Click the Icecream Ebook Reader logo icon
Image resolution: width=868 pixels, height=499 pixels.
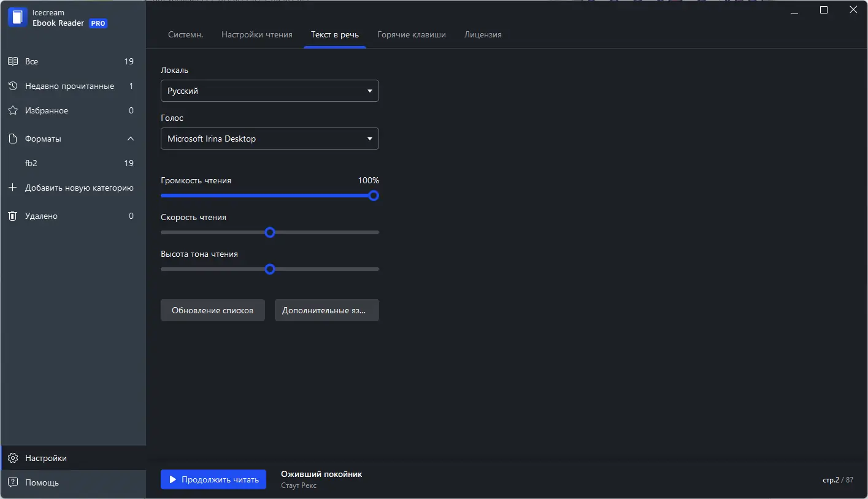point(18,17)
